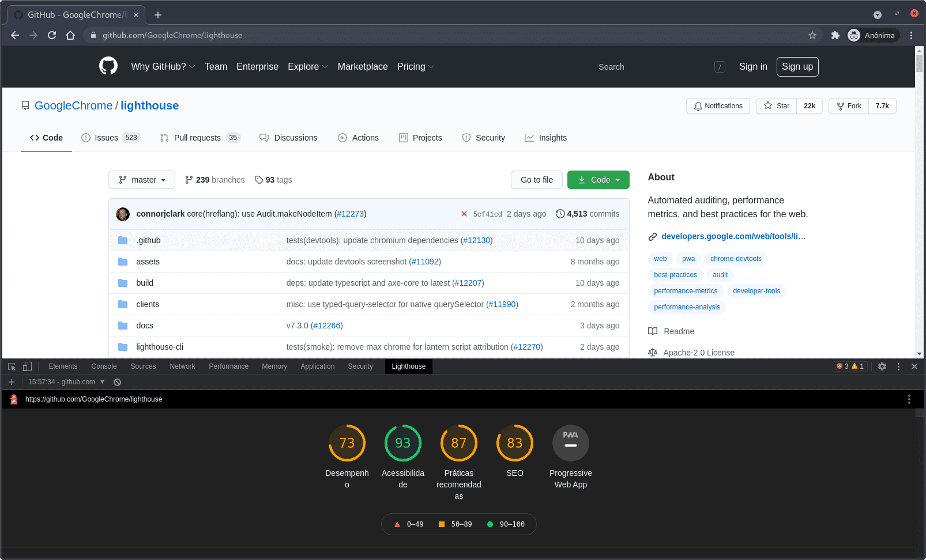Expand the Pricing menu
This screenshot has width=926, height=560.
point(416,67)
